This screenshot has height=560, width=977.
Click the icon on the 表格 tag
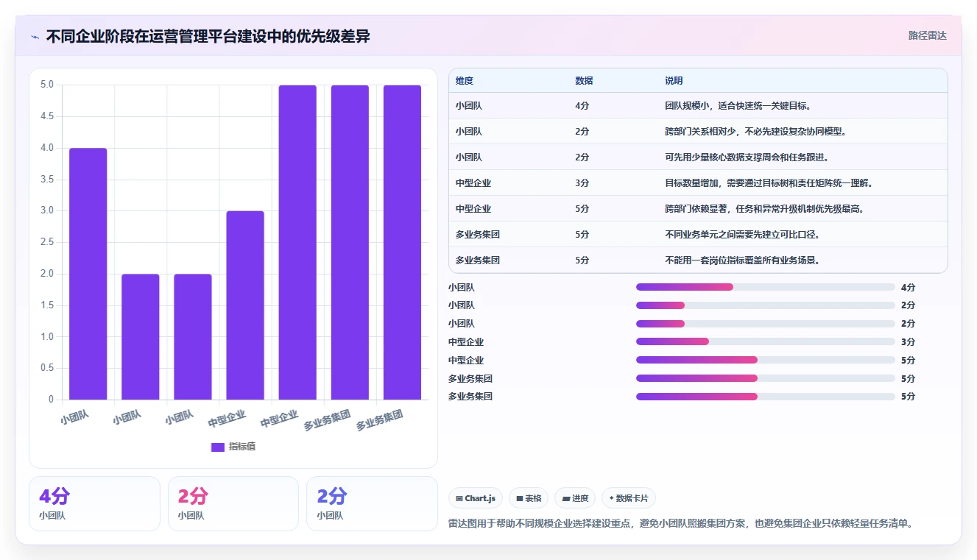520,498
